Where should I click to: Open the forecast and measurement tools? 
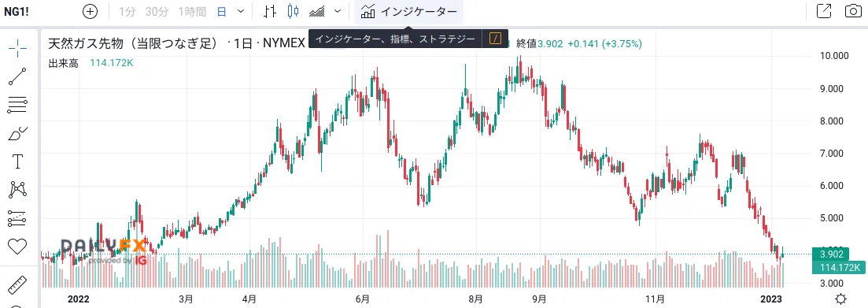coord(18,219)
